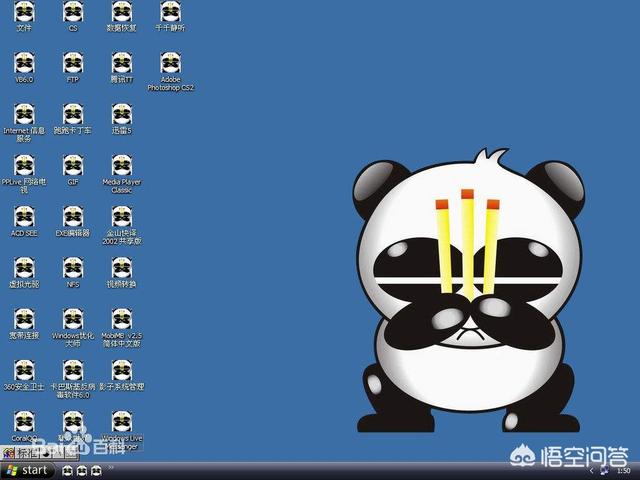This screenshot has width=640, height=480.
Task: Click the Windows start button
Action: coord(28,470)
